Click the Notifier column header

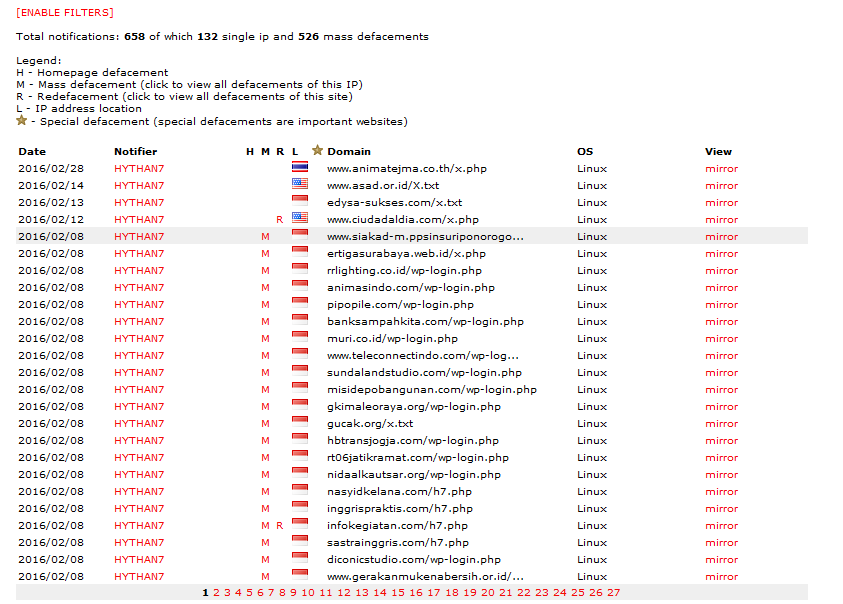tap(135, 151)
